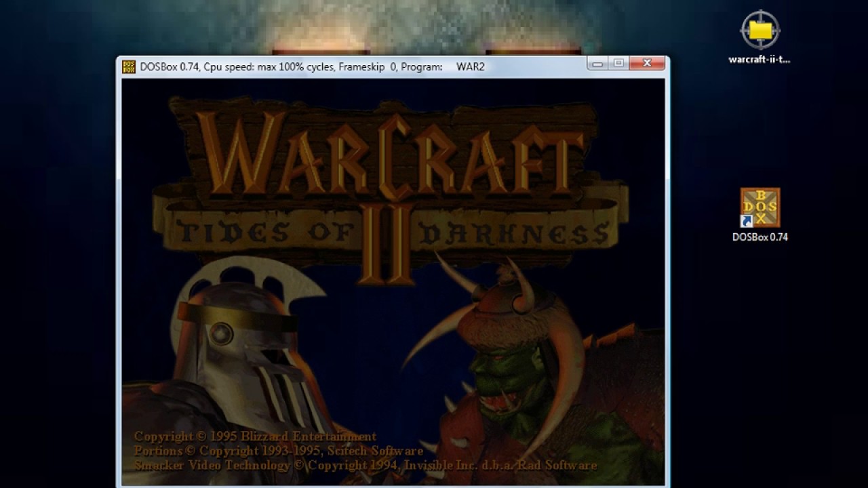
Task: Select the warcraft-ii-t... folder on desktop
Action: click(x=760, y=30)
